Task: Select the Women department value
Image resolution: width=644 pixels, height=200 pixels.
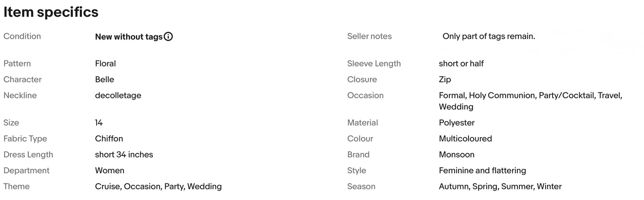Action: tap(110, 171)
